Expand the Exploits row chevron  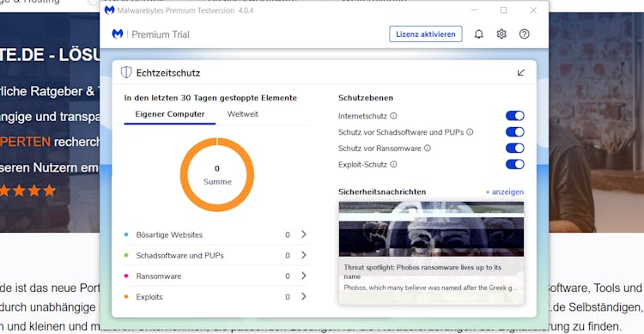pos(303,296)
